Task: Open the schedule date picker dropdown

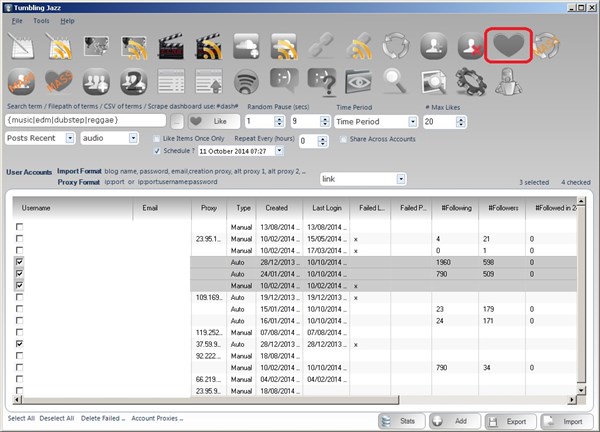Action: tap(280, 151)
